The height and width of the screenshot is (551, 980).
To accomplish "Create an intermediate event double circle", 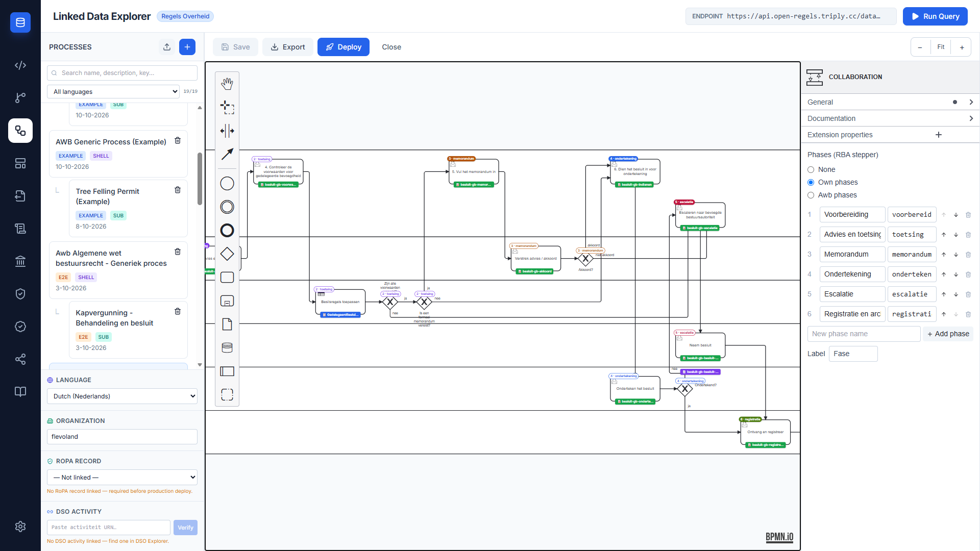I will (x=227, y=207).
